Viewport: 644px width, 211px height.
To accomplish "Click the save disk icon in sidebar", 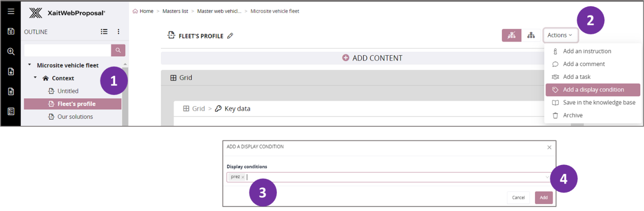I will point(11,31).
